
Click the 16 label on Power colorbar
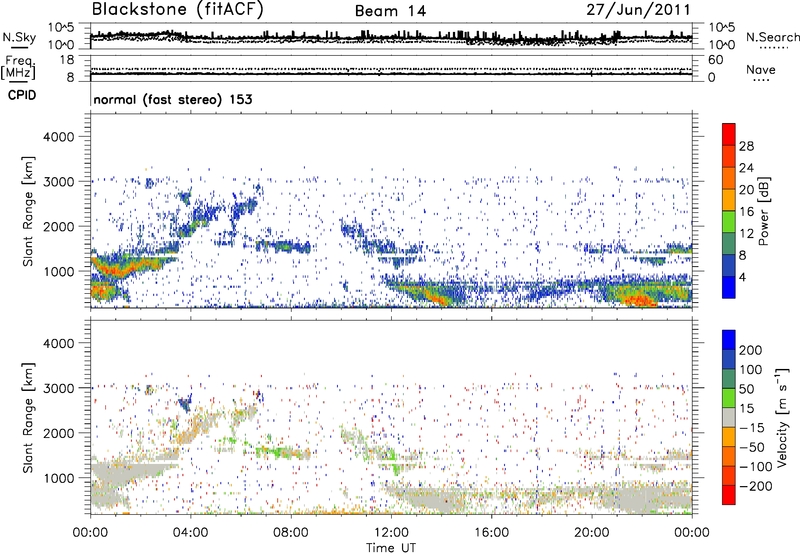click(x=746, y=212)
